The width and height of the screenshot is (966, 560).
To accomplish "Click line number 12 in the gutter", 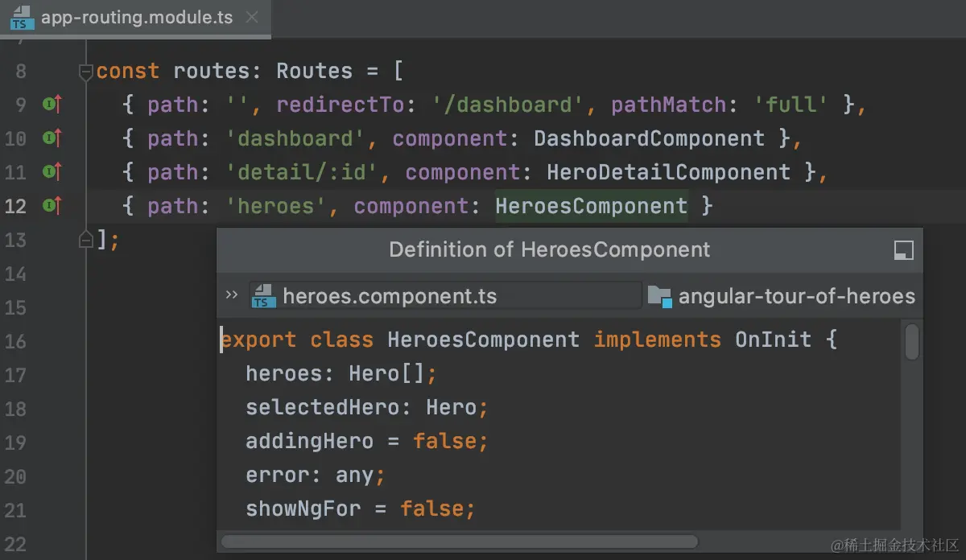I will (15, 206).
